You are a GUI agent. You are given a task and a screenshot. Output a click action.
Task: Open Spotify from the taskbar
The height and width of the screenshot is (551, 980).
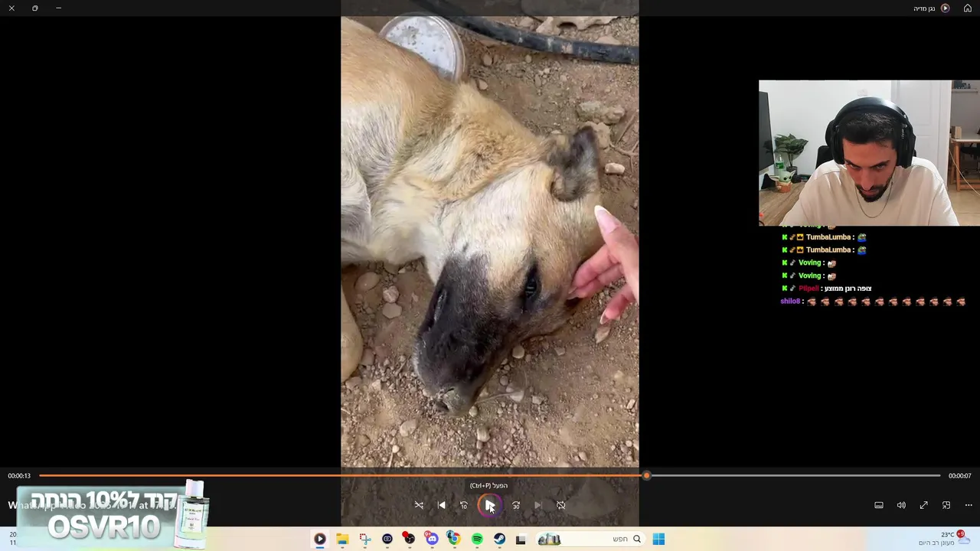tap(477, 539)
